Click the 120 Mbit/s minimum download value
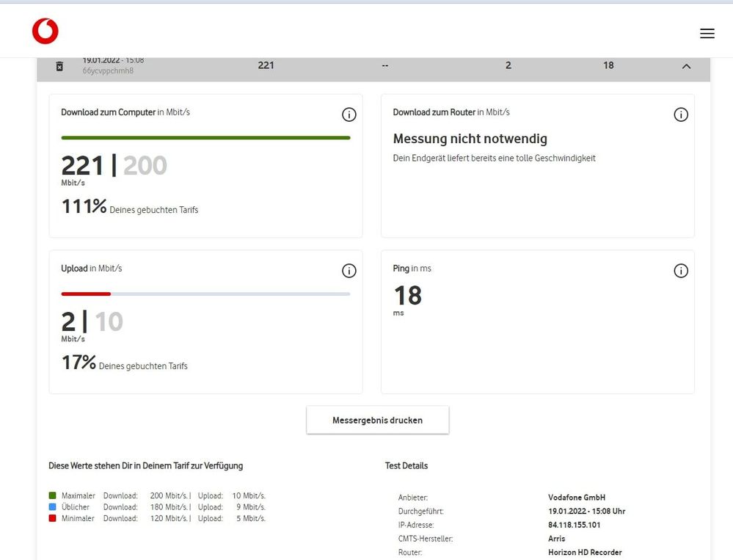 click(169, 518)
